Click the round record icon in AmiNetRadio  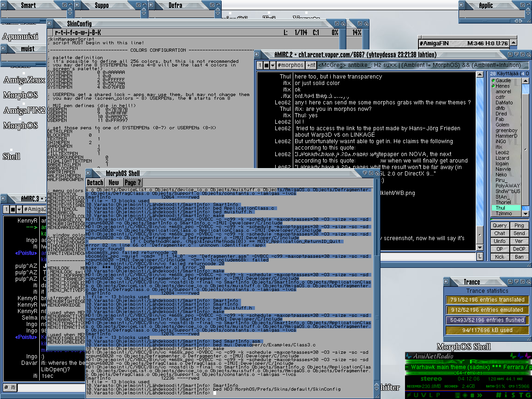coord(465,395)
